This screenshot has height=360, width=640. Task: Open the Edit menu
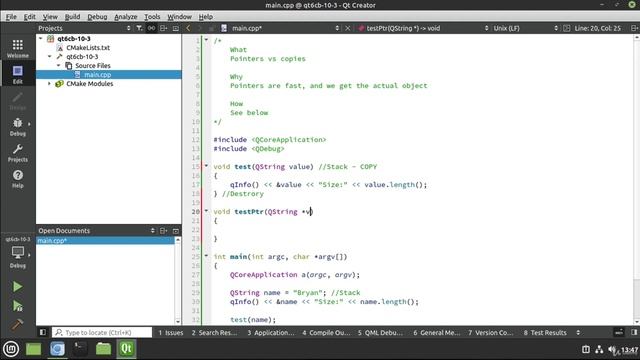tap(29, 17)
